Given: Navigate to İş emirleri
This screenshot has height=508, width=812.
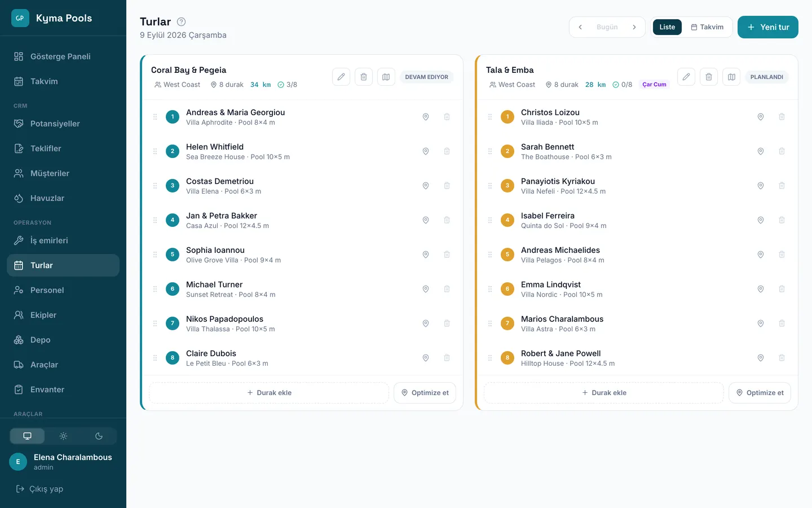Looking at the screenshot, I should (63, 240).
